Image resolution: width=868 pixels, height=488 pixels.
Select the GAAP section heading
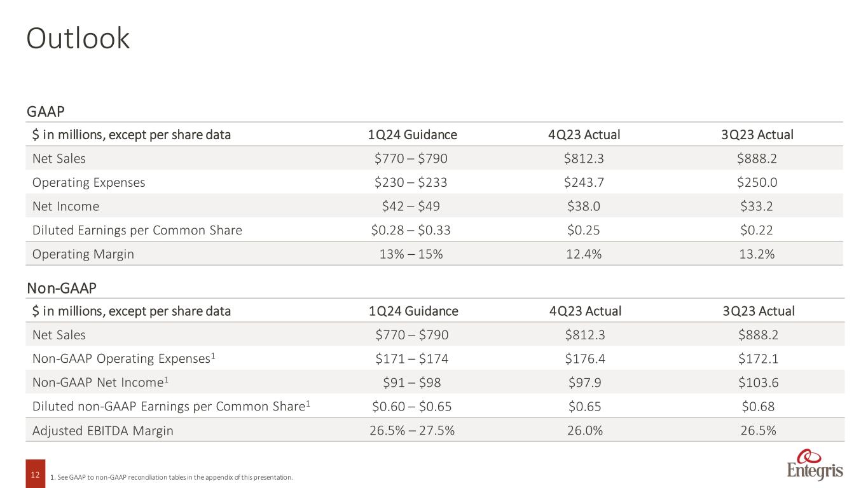[x=46, y=112]
